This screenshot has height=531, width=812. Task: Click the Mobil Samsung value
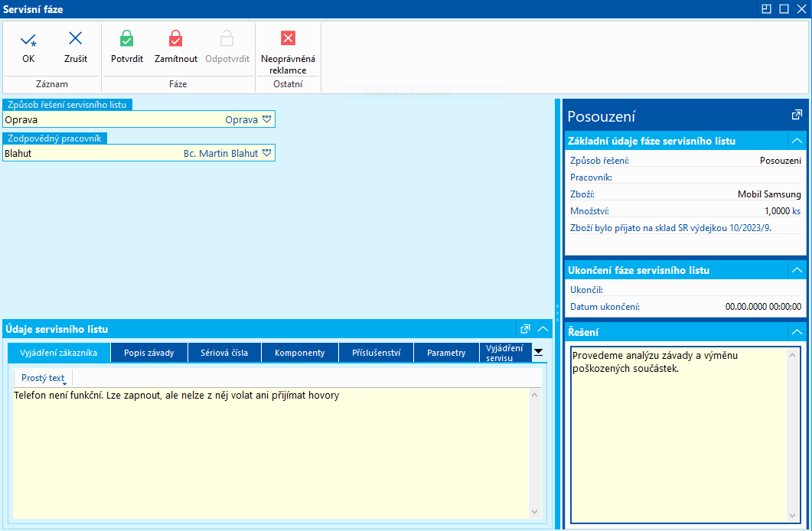(769, 194)
